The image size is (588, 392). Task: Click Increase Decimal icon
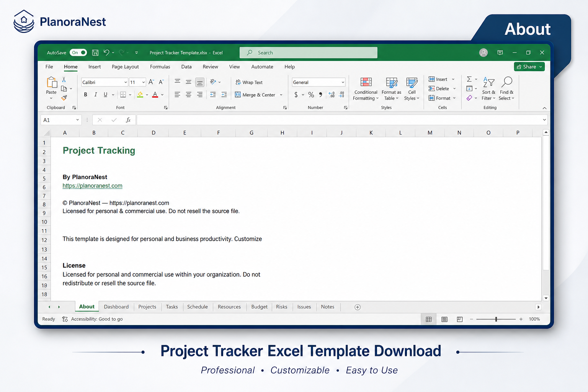click(x=332, y=95)
